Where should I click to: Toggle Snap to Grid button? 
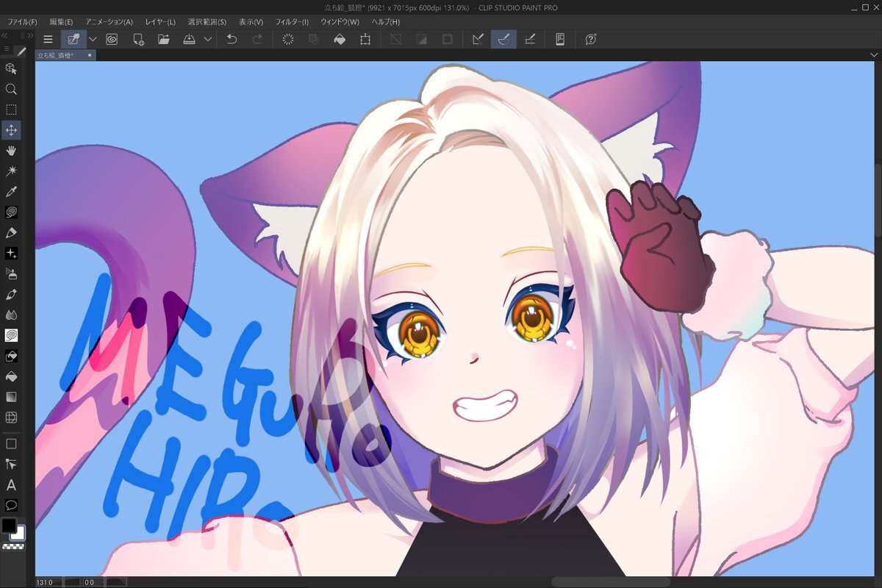pos(529,40)
